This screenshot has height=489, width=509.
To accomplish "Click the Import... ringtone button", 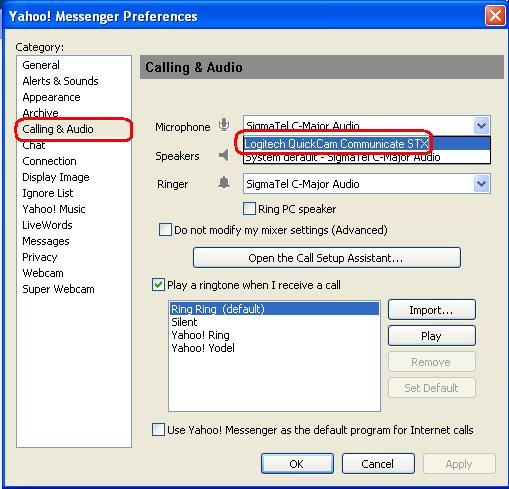I will point(432,310).
